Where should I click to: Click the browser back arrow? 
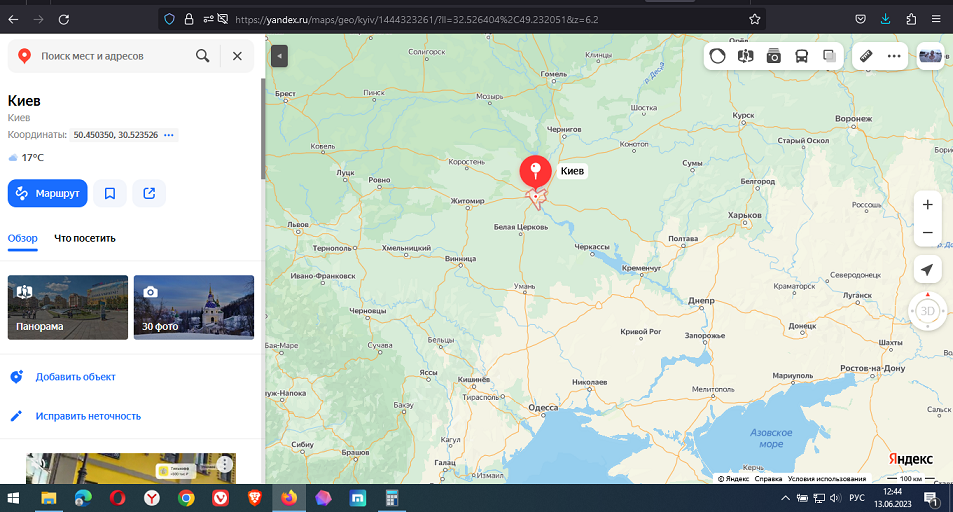[13, 19]
